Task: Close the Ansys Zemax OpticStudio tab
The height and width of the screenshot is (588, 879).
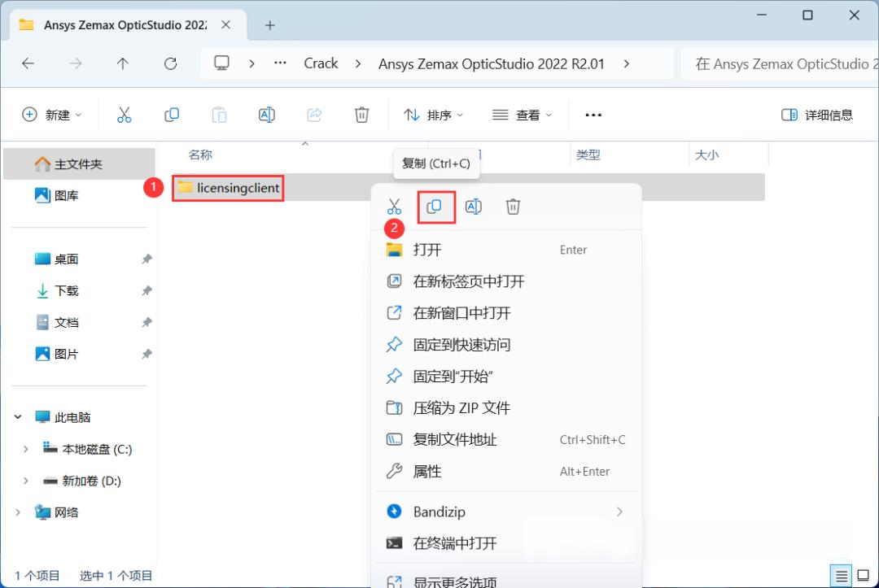Action: click(x=225, y=24)
